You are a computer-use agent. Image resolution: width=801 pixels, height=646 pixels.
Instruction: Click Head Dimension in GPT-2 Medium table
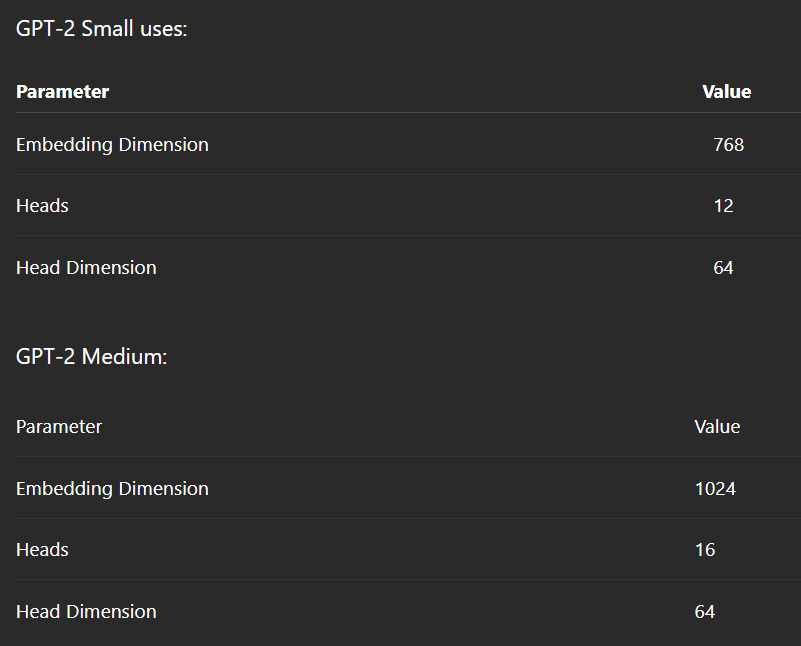click(86, 612)
